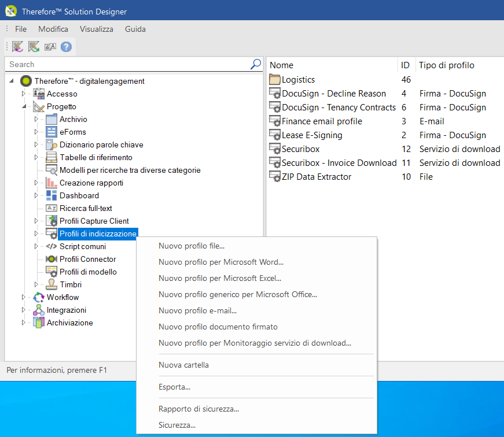Viewport: 504px width, 437px height.
Task: Expand the Timbri tree node
Action: pyautogui.click(x=36, y=284)
